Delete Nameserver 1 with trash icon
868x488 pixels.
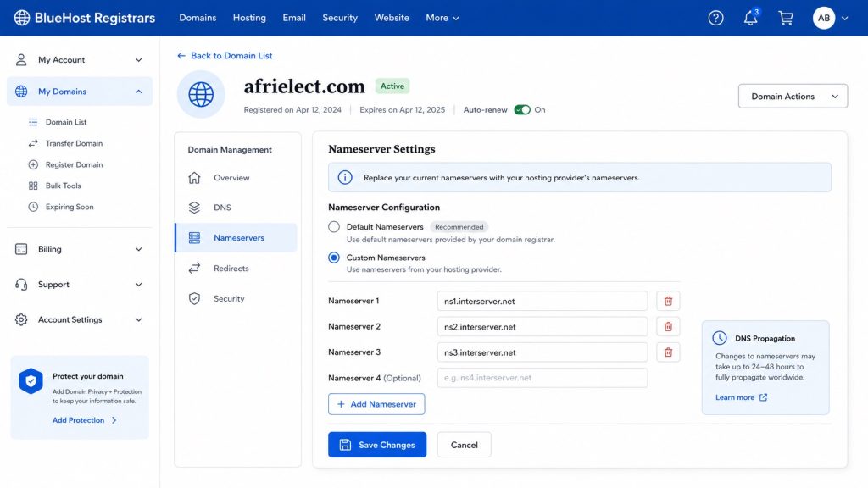coord(668,301)
